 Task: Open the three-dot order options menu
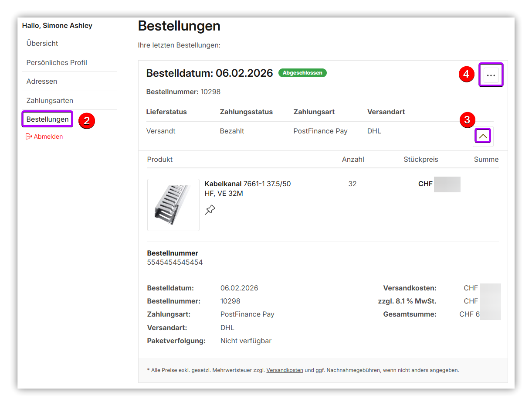click(x=491, y=75)
